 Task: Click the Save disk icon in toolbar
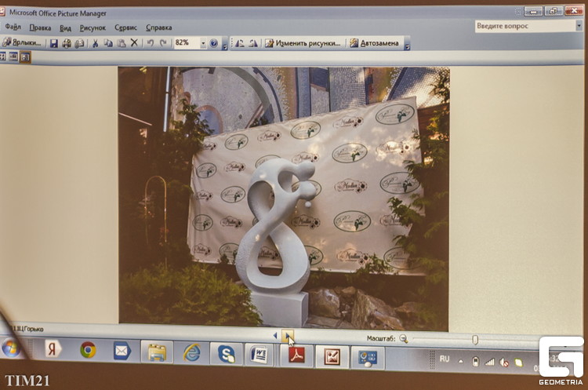pyautogui.click(x=54, y=43)
